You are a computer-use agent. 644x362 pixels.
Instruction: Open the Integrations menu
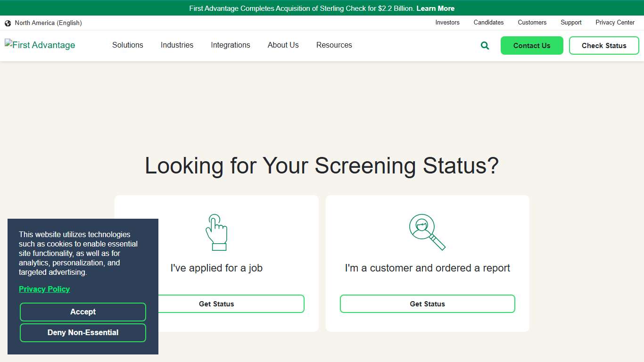click(231, 45)
